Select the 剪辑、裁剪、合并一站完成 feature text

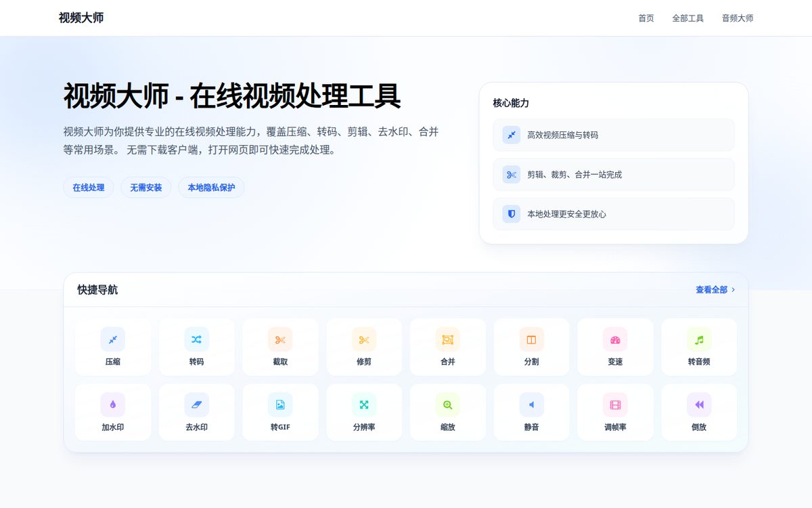(x=574, y=174)
